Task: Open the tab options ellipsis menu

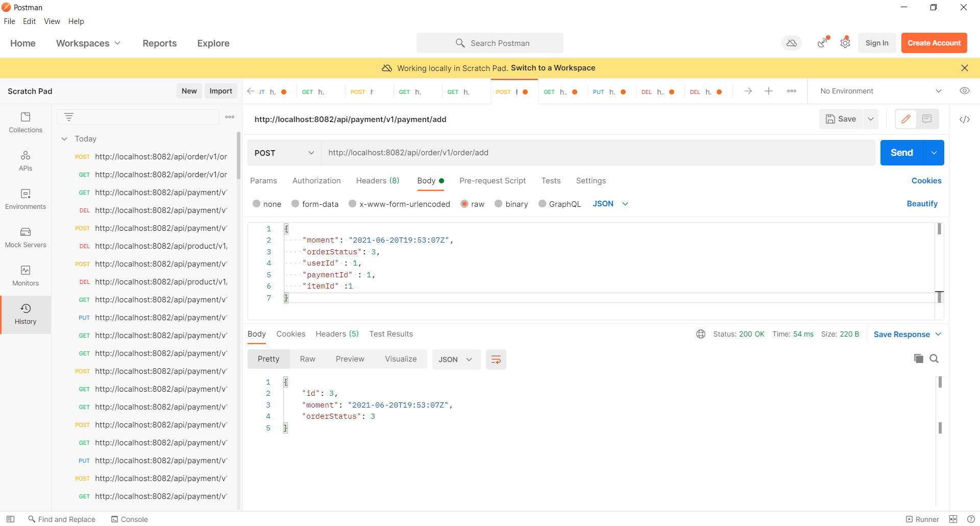Action: click(x=792, y=91)
